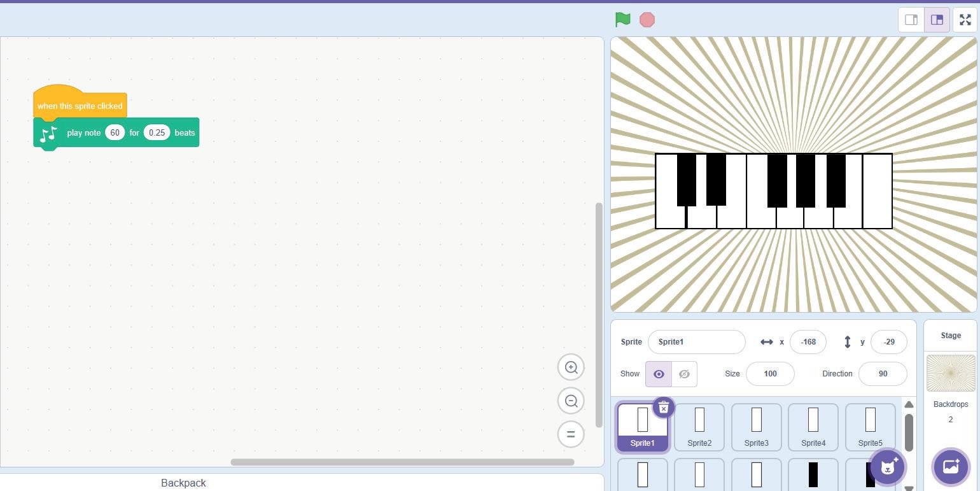This screenshot has height=491, width=980.
Task: Click the music notes icon on play note block
Action: click(x=48, y=133)
